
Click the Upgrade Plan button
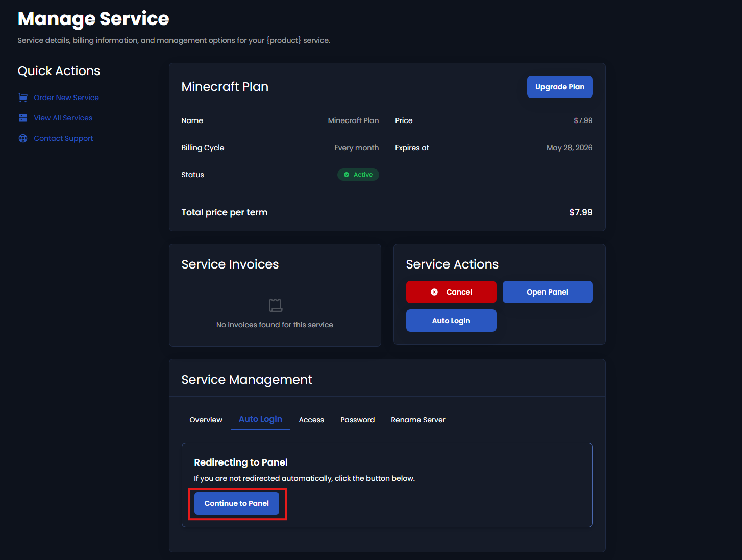(x=560, y=87)
